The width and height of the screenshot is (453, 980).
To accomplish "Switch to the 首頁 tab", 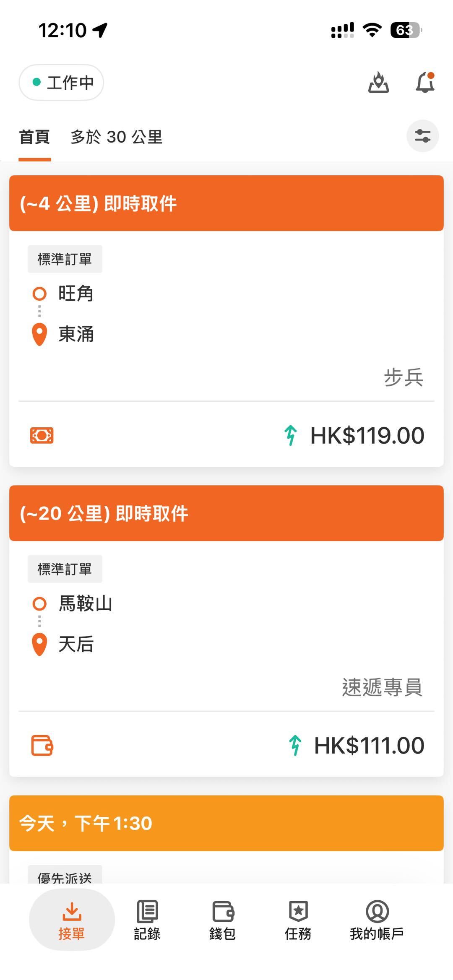I will (35, 137).
